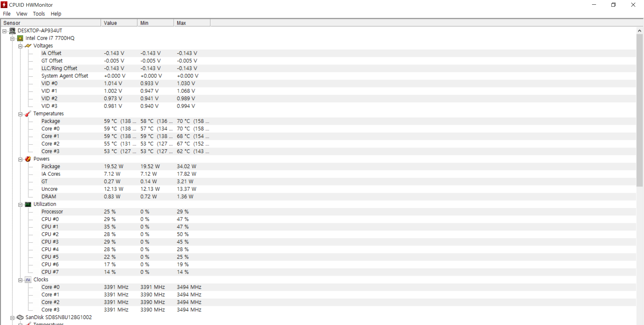Open the View menu
644x325 pixels.
pos(22,14)
